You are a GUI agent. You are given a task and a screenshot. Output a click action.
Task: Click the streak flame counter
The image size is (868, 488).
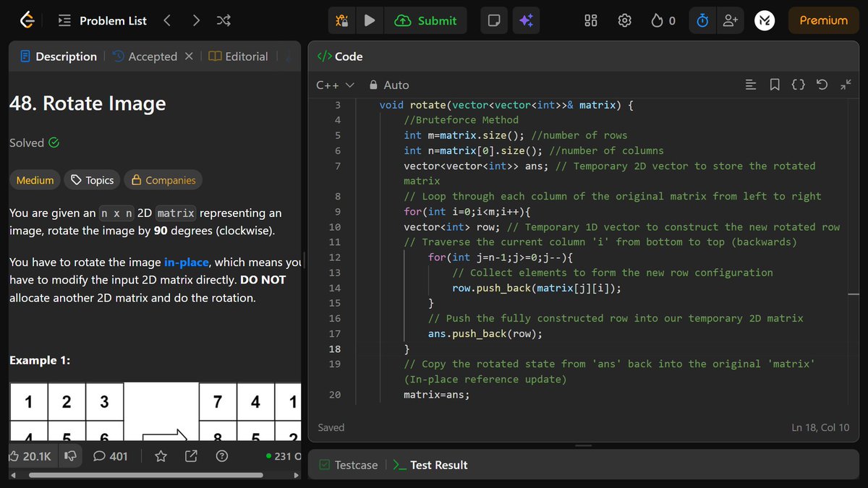pyautogui.click(x=663, y=21)
